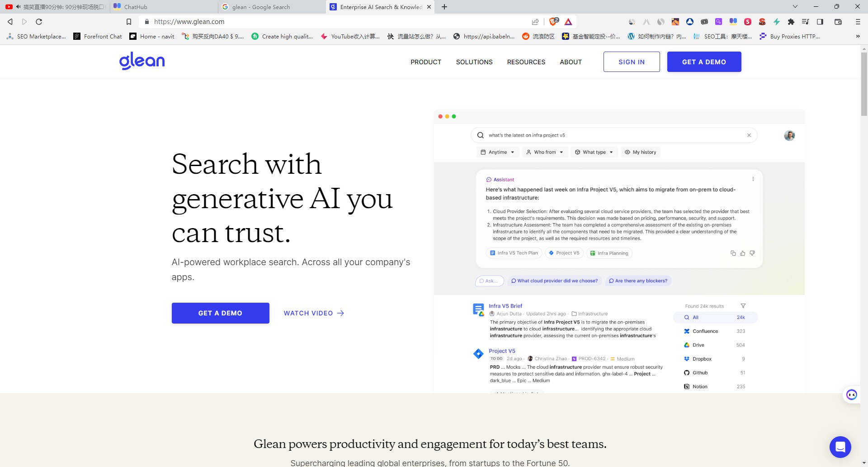Screen dimensions: 868x467
Task: Expand the Anytime filter dropdown
Action: (497, 152)
